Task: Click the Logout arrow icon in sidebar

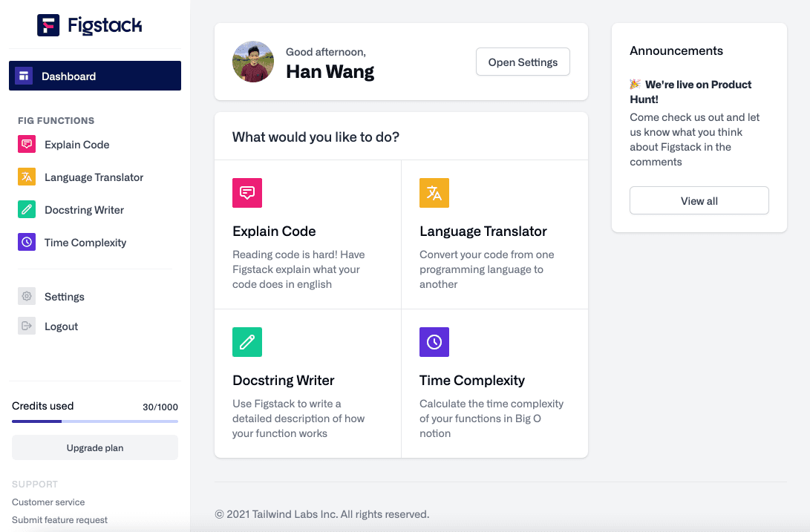Action: pos(27,326)
